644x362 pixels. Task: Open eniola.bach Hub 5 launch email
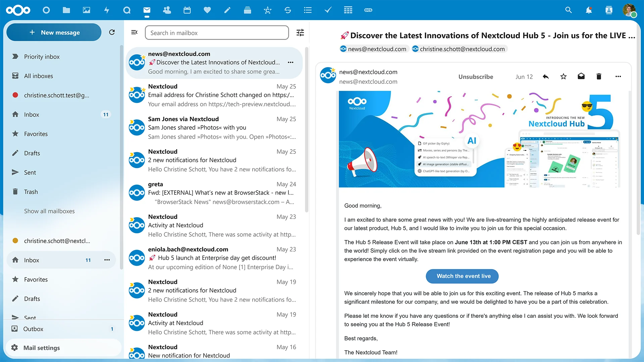(x=214, y=258)
